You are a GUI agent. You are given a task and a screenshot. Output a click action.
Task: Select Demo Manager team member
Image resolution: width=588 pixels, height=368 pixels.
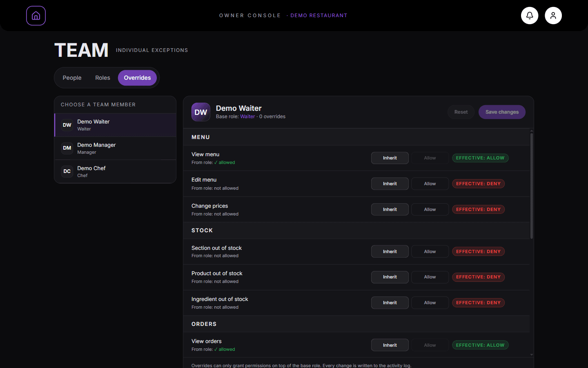point(115,148)
